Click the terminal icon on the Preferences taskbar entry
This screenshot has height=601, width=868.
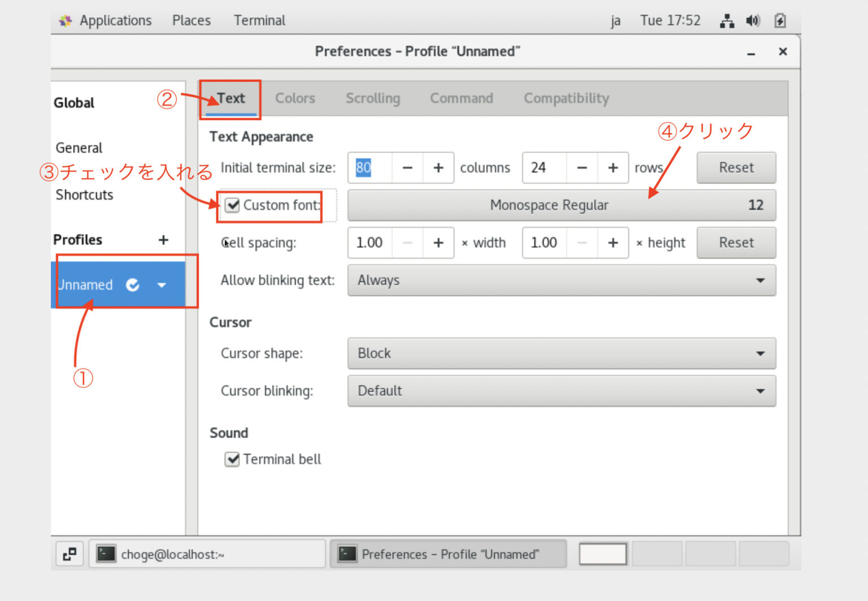(348, 554)
